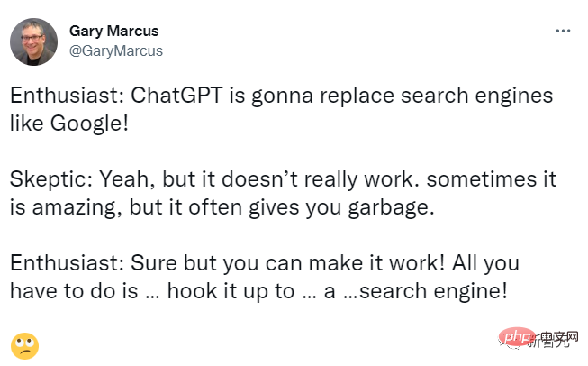
Task: Open the tweet's three-dot more options menu
Action: 563,31
